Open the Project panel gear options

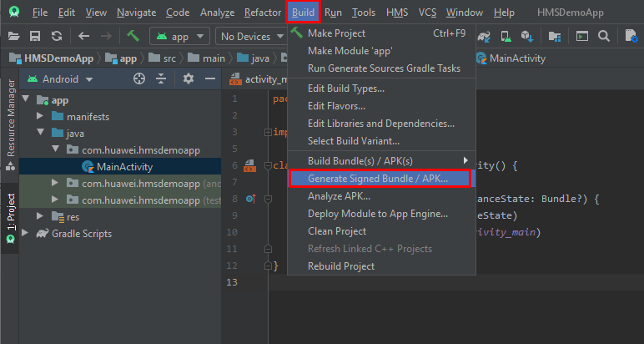click(x=188, y=78)
